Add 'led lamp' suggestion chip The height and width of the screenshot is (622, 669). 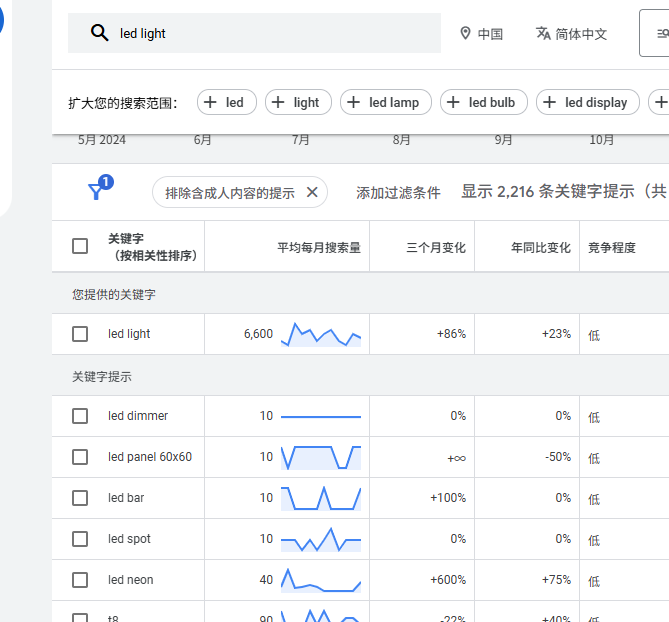pos(386,102)
